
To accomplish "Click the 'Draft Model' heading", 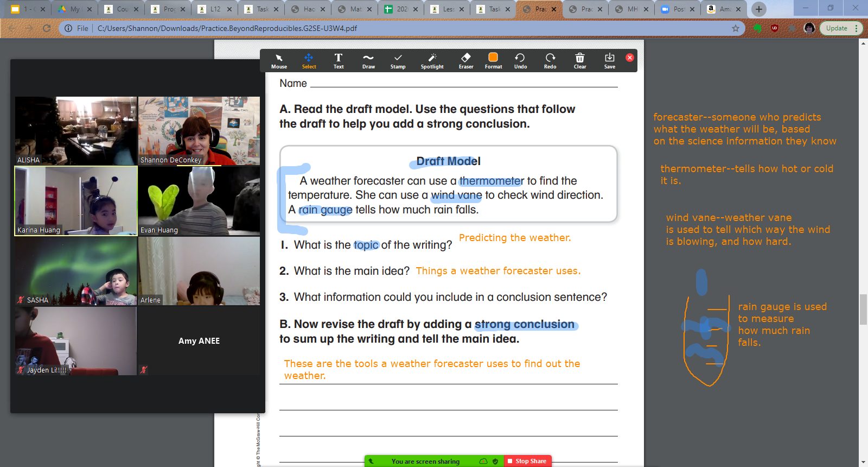I will (x=448, y=161).
